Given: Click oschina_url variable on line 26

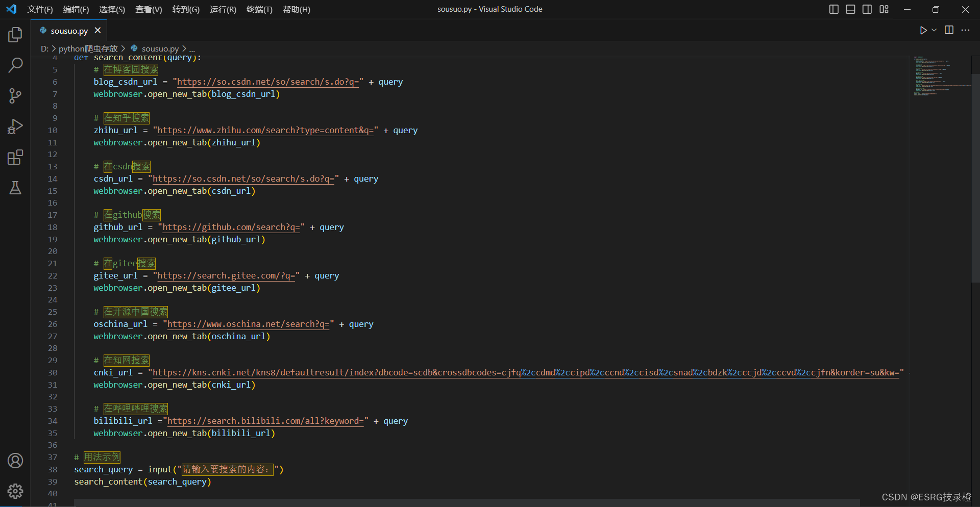Looking at the screenshot, I should pos(120,324).
